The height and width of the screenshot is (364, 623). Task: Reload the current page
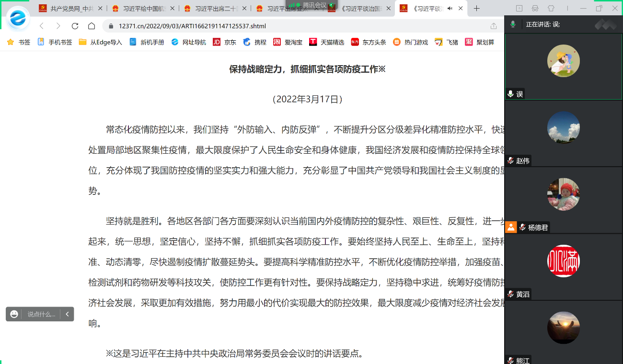click(x=75, y=26)
